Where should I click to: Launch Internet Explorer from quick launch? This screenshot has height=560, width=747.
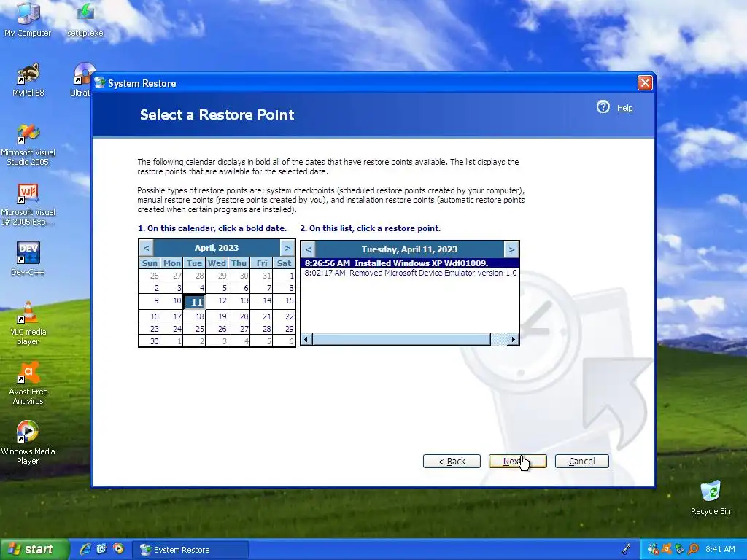86,549
